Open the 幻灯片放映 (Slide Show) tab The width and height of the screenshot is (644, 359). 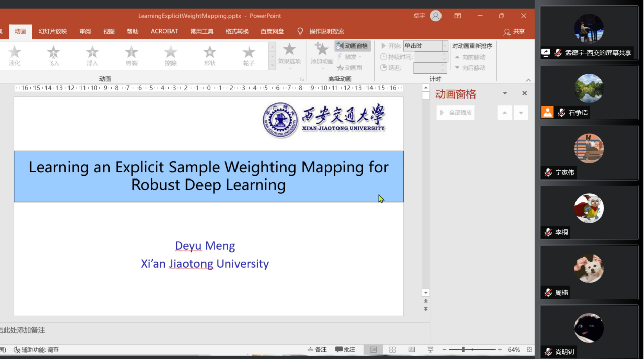point(53,31)
